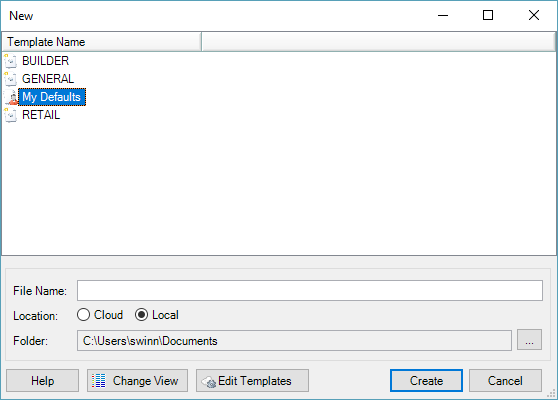Select the RETAIL template name
Screen dimensions: 558x400
[x=41, y=115]
